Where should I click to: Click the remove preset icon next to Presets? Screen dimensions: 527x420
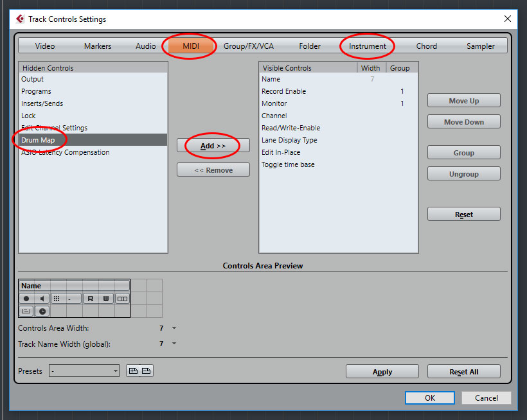(x=147, y=371)
